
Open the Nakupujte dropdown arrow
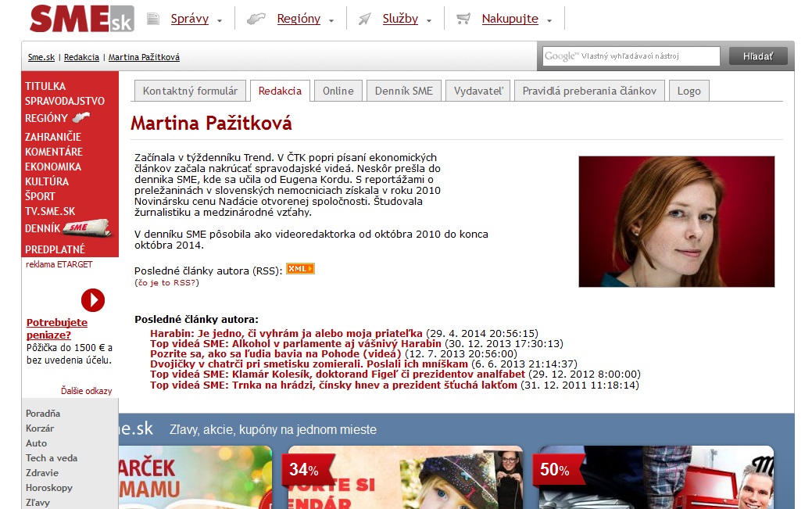pos(549,21)
